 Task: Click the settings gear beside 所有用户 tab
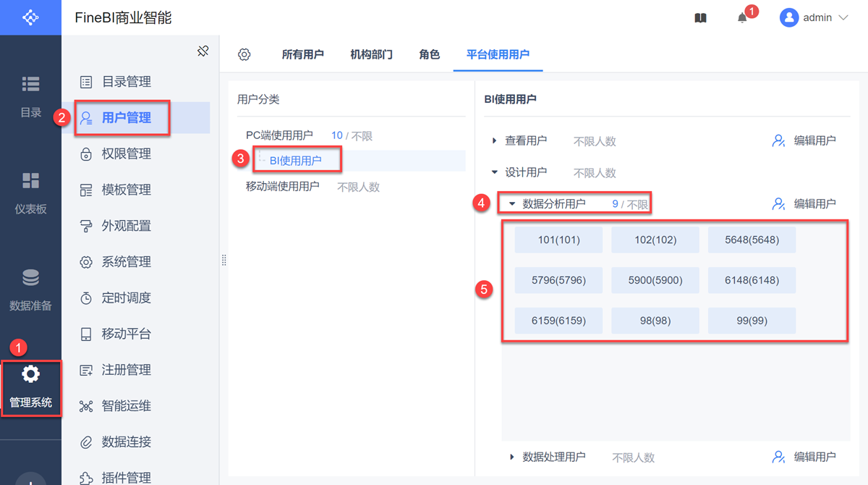(244, 54)
